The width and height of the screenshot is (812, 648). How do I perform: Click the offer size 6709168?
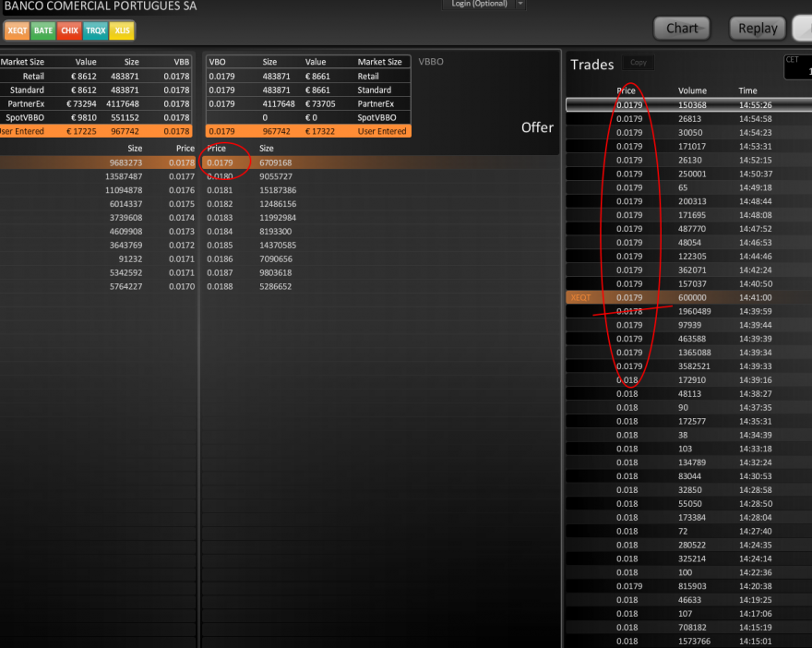pos(276,162)
